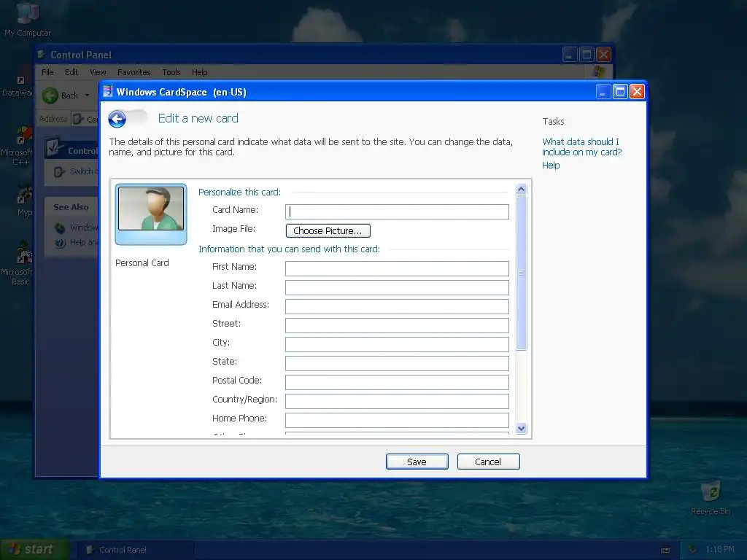Click the Control Panel taskbar button
The height and width of the screenshot is (560, 747).
click(136, 550)
